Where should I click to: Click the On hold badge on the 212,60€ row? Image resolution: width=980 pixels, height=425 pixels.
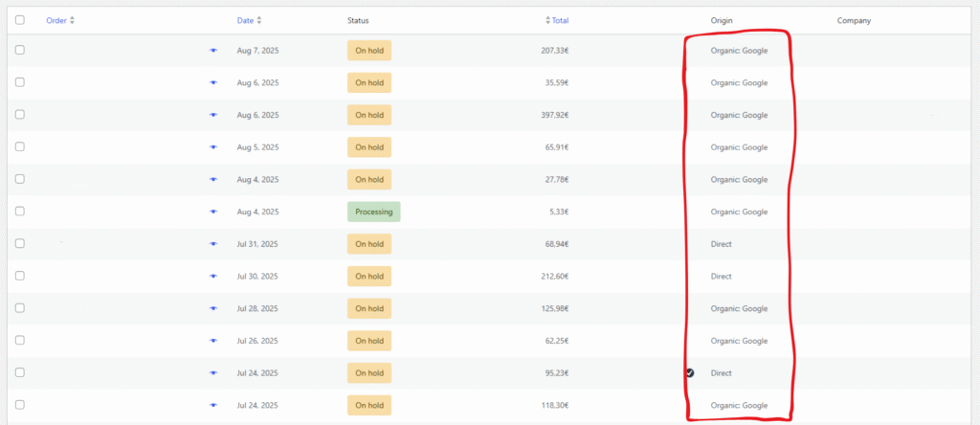click(x=369, y=277)
